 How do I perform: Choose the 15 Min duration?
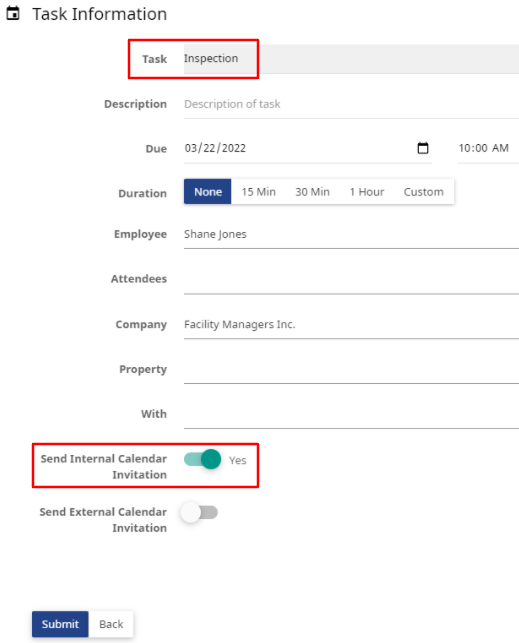[258, 192]
